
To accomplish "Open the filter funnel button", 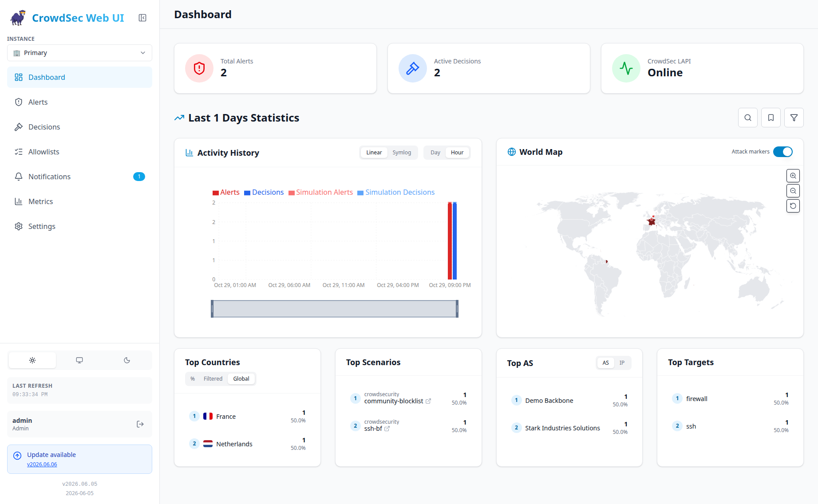I will (794, 118).
